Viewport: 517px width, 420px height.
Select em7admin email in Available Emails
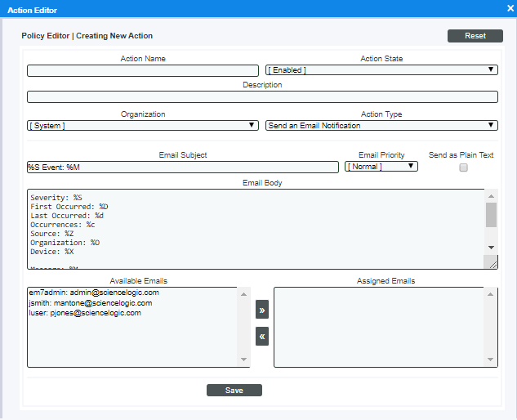point(93,293)
